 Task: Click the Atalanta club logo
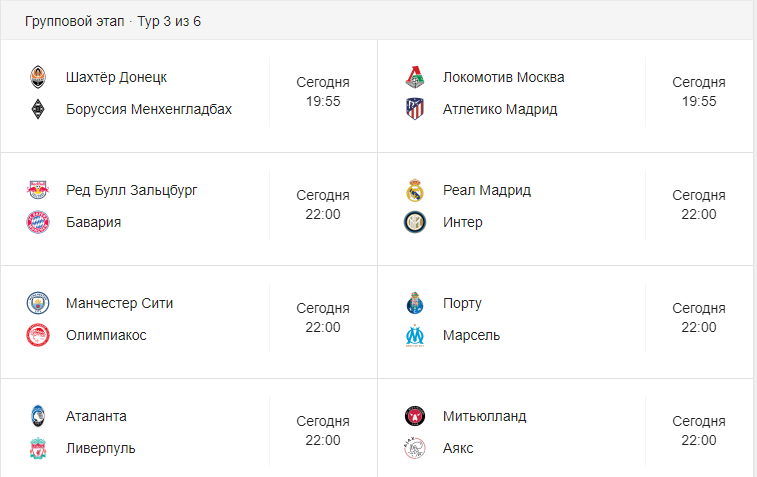coord(38,416)
